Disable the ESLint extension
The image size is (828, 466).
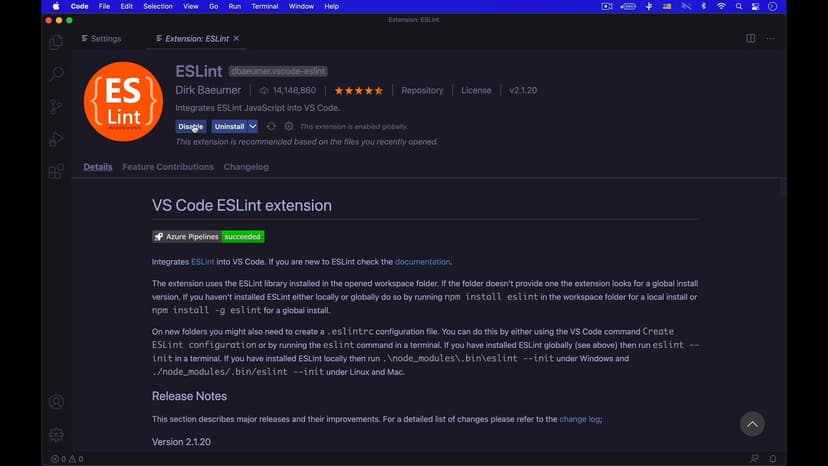click(x=190, y=127)
